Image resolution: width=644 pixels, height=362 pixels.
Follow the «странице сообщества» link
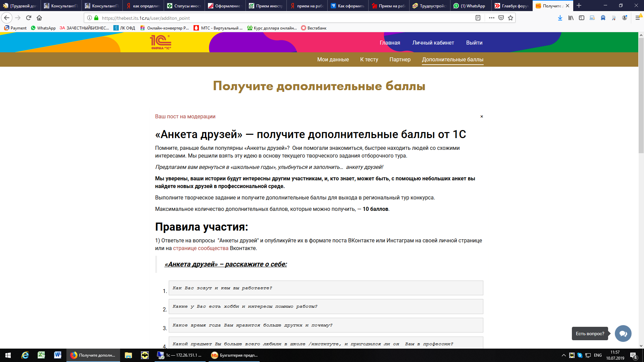click(x=201, y=248)
